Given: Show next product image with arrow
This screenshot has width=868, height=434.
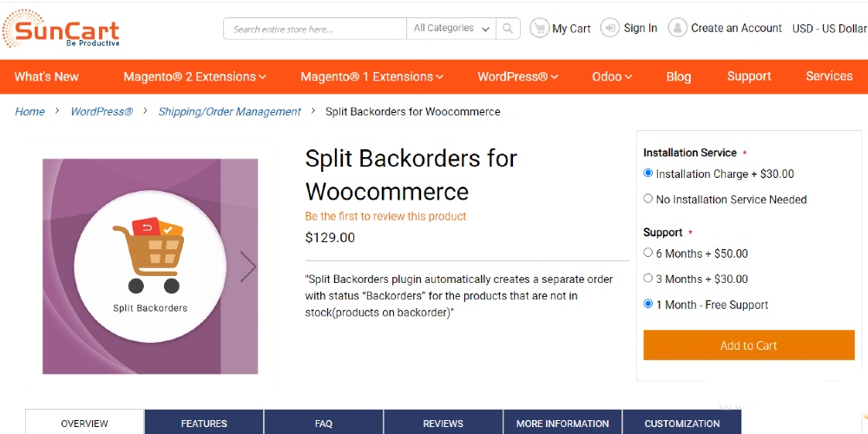Looking at the screenshot, I should 248,266.
